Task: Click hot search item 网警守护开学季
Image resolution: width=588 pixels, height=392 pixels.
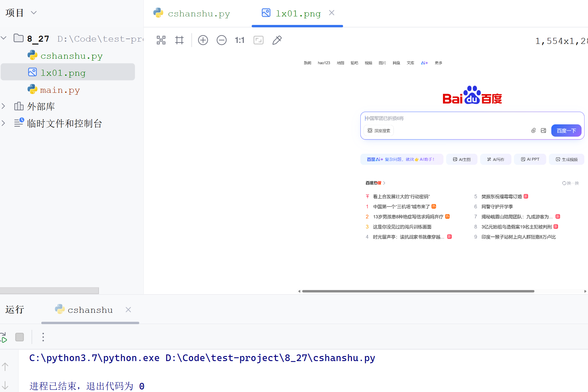Action: pos(497,206)
